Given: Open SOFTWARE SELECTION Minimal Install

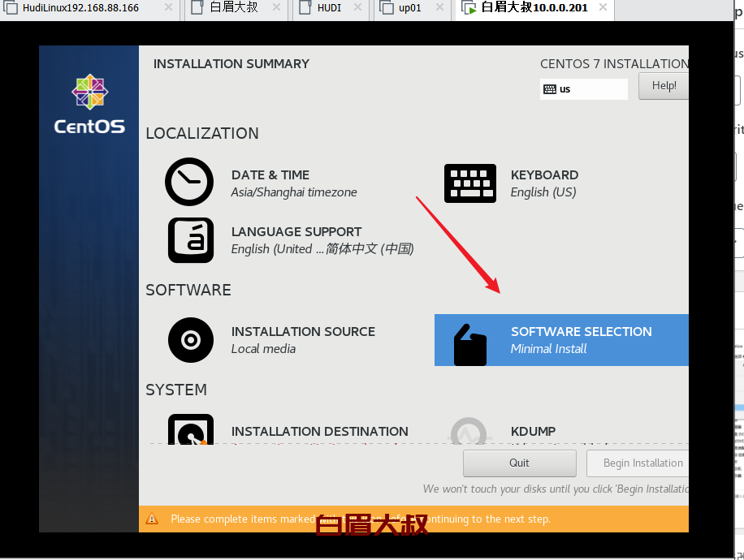Looking at the screenshot, I should pos(561,340).
